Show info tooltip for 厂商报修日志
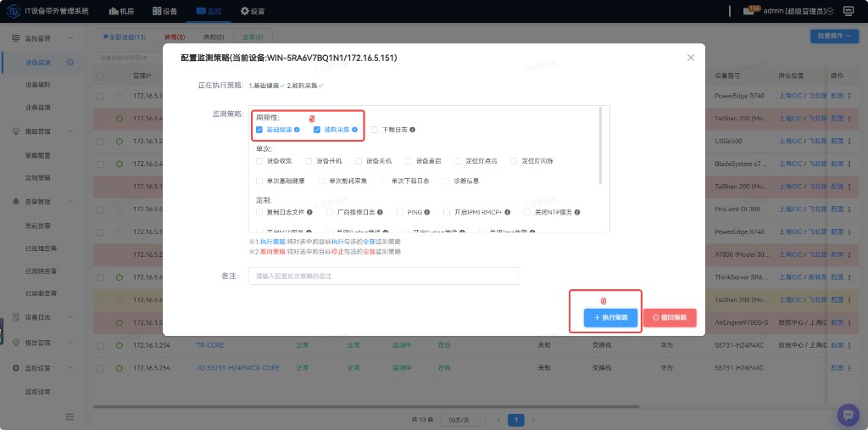Image resolution: width=868 pixels, height=430 pixels. tap(379, 212)
